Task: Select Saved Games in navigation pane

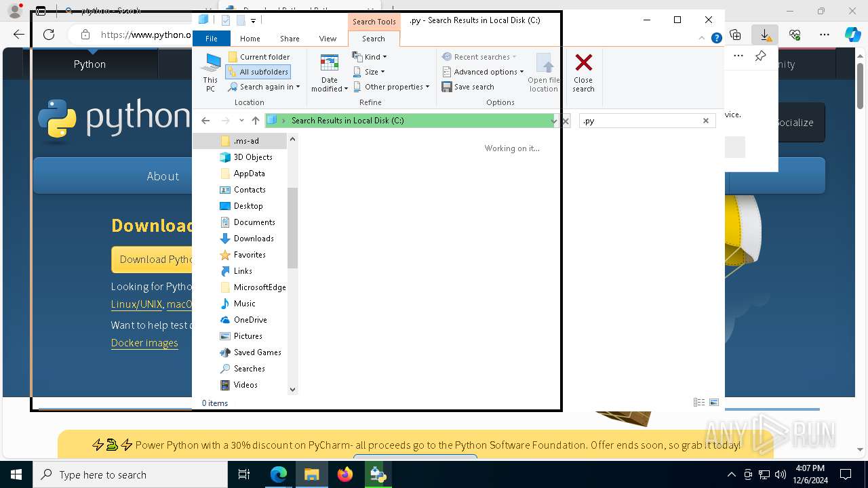Action: coord(250,352)
